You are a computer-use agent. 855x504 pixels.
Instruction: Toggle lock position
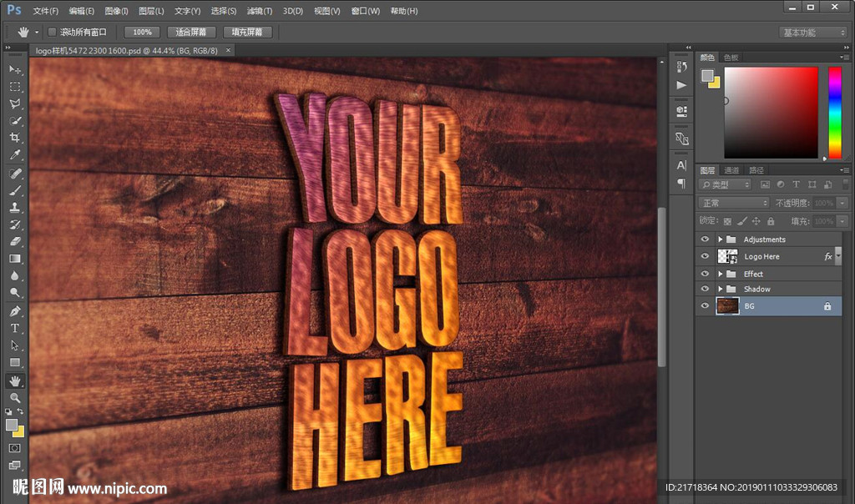(756, 221)
